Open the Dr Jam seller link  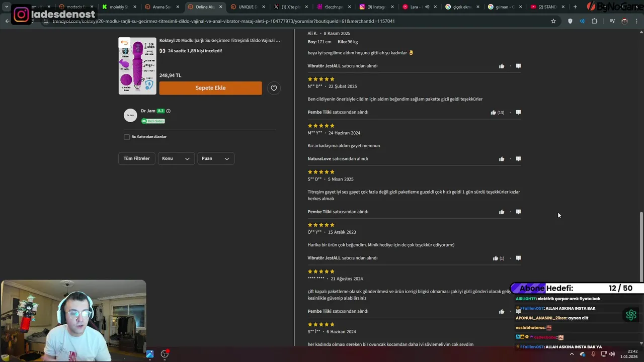coord(148,111)
